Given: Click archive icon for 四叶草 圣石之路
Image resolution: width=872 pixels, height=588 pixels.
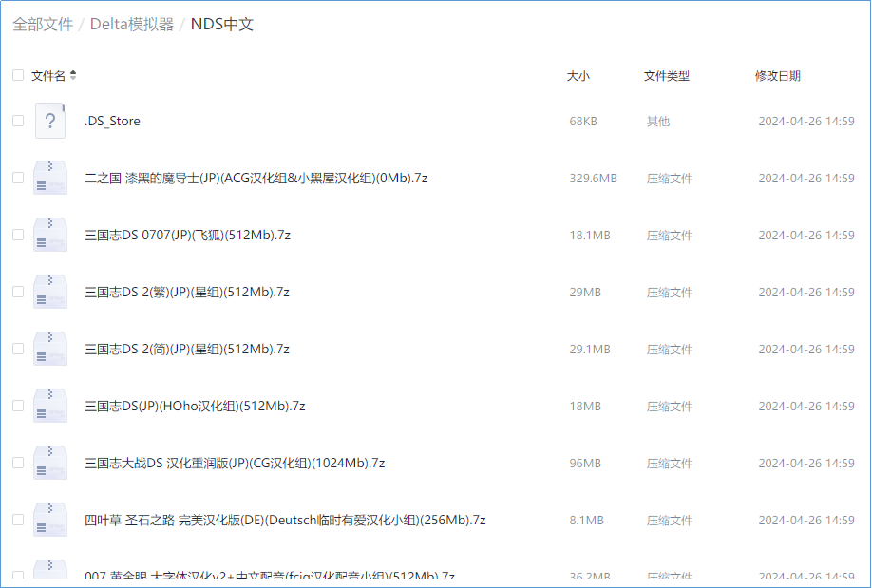Looking at the screenshot, I should coord(50,521).
